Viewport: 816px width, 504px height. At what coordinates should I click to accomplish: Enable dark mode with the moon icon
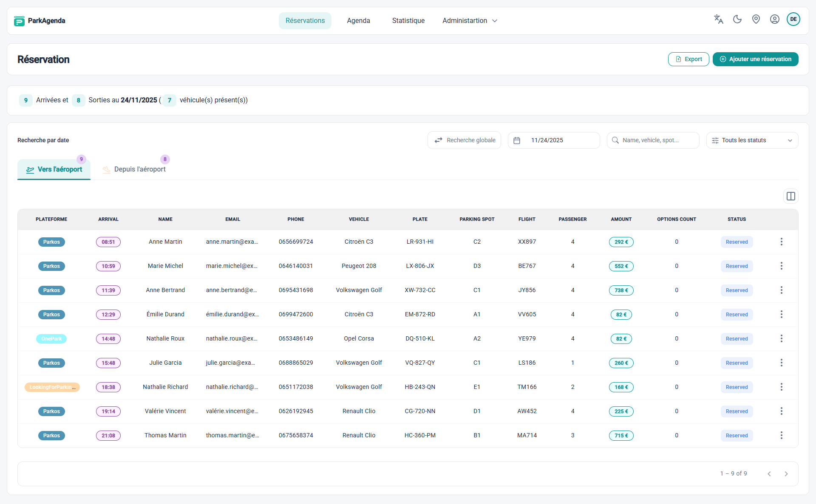[737, 19]
